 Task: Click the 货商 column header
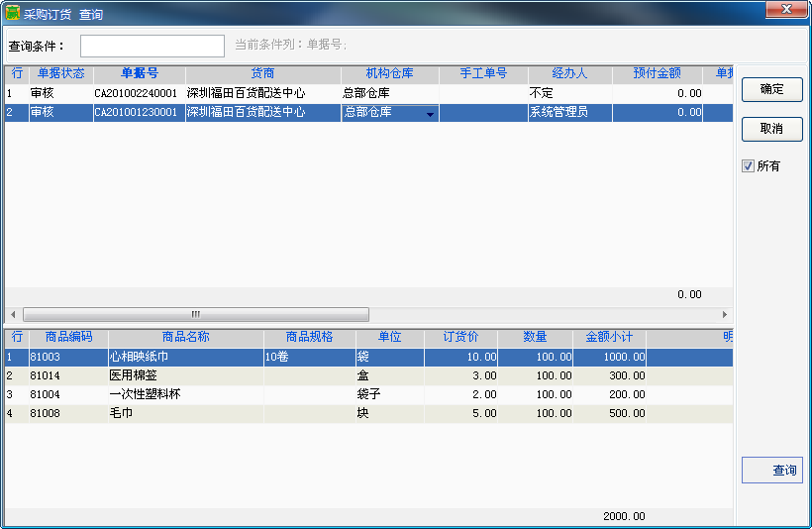pos(262,73)
